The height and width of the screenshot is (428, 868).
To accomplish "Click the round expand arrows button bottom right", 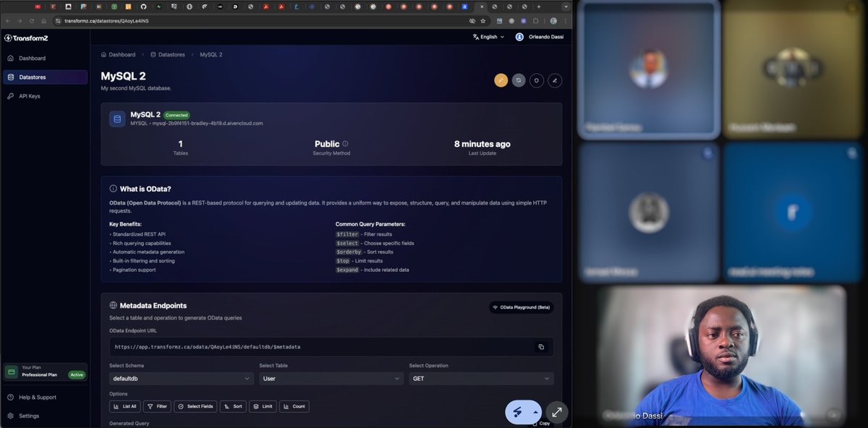I will point(557,412).
